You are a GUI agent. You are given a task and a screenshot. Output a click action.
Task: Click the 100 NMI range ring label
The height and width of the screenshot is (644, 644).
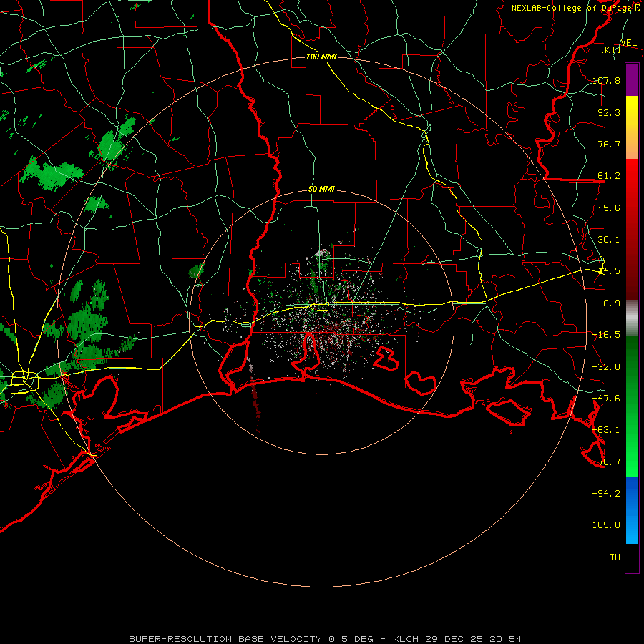(321, 57)
